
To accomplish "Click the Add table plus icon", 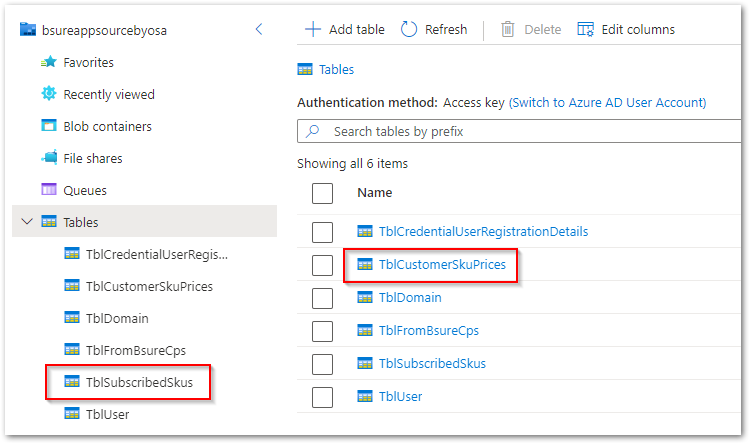I will (x=313, y=29).
